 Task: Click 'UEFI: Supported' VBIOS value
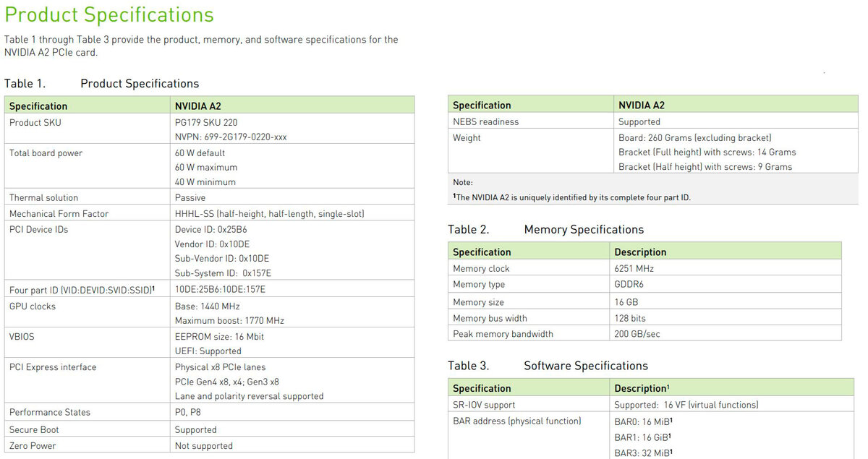pos(208,351)
